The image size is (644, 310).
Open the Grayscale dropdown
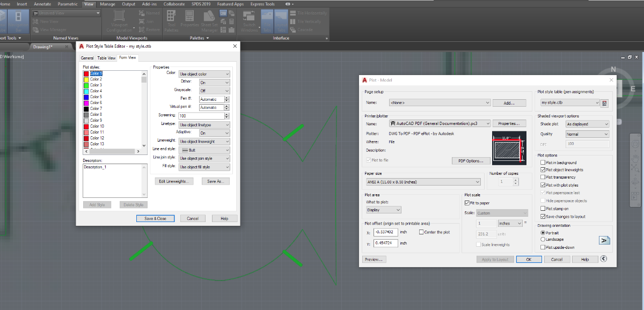214,91
